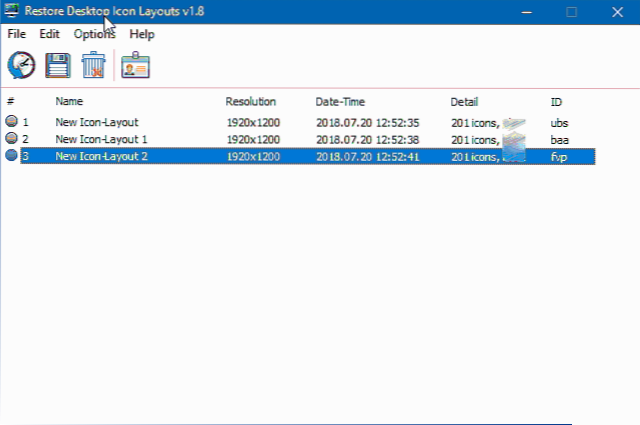640x425 pixels.
Task: Open the File menu
Action: [x=17, y=33]
